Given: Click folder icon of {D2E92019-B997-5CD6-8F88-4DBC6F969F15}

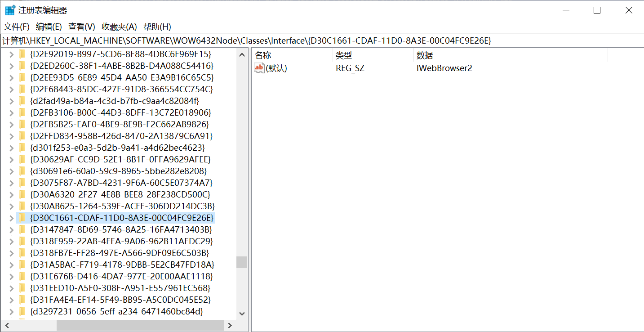Looking at the screenshot, I should (x=22, y=54).
